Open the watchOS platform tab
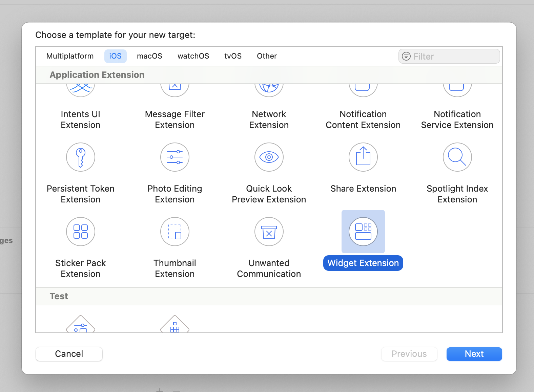534x392 pixels. tap(193, 56)
